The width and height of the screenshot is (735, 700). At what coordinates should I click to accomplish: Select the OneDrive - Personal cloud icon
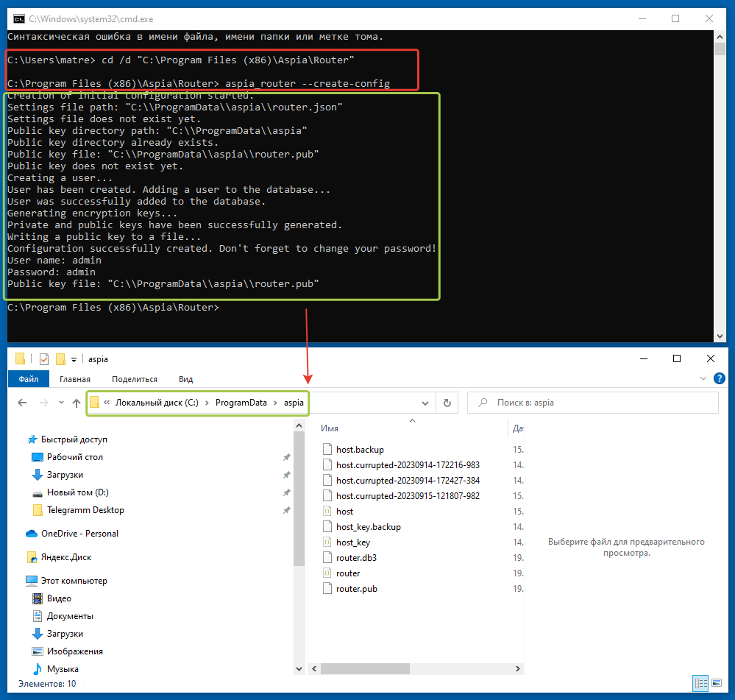point(32,534)
